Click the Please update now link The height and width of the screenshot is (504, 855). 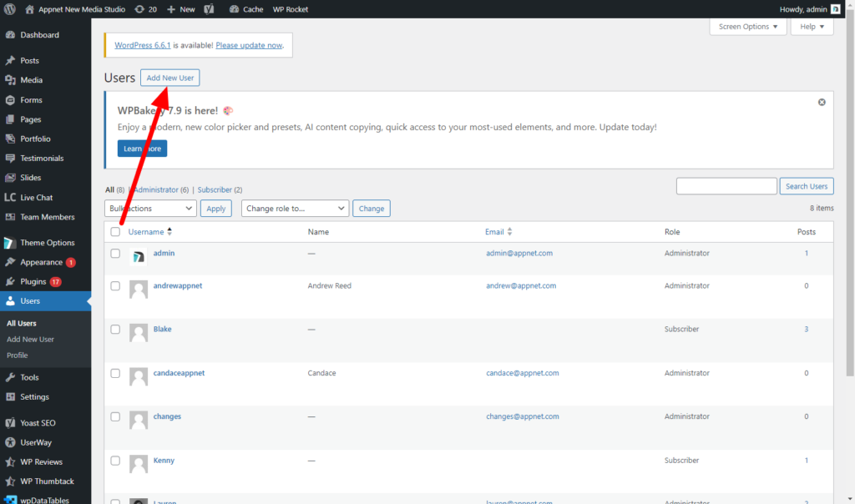[249, 45]
